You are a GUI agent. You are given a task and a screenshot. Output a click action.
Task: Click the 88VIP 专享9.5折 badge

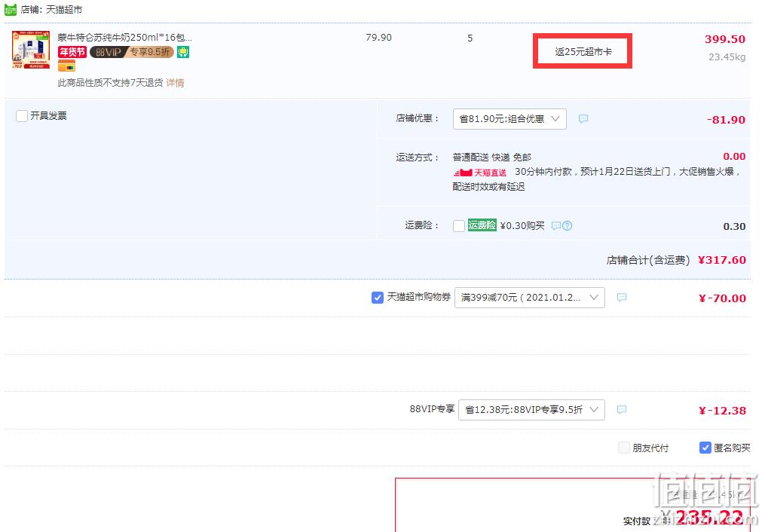click(132, 52)
